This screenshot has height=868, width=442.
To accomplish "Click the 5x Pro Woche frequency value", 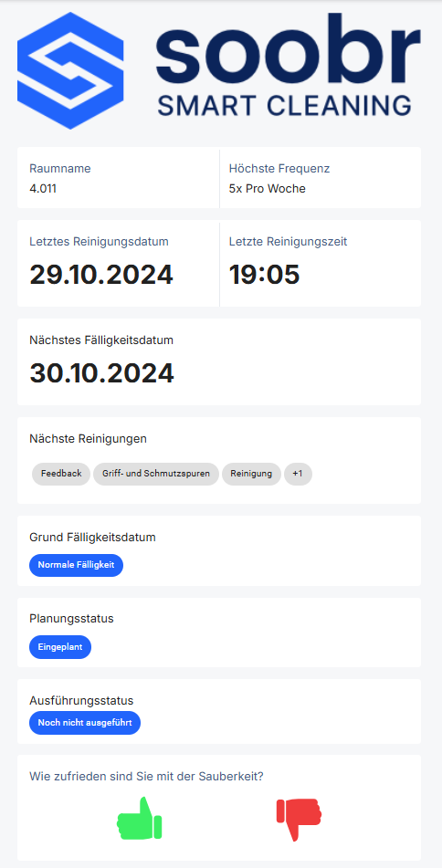I will [267, 189].
